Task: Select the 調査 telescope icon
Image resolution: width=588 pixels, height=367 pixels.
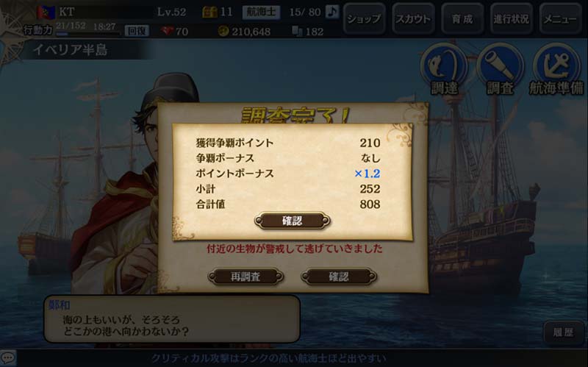Action: 500,68
